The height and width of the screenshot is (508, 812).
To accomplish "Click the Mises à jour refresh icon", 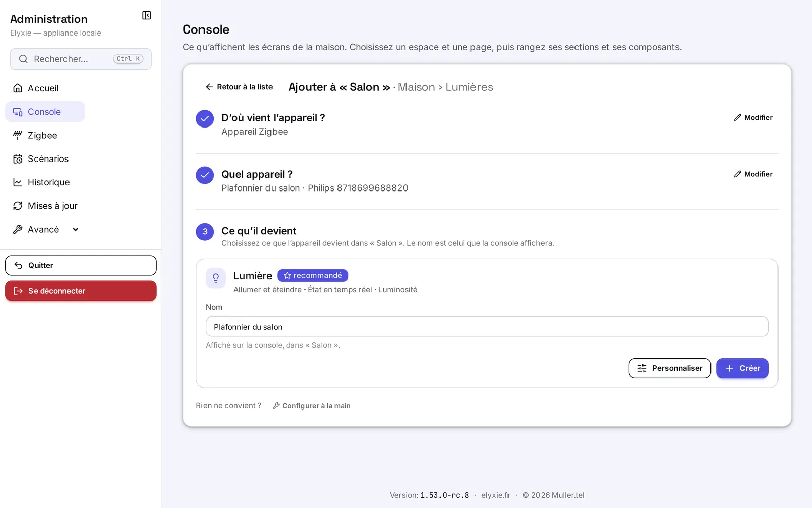I will [x=18, y=206].
